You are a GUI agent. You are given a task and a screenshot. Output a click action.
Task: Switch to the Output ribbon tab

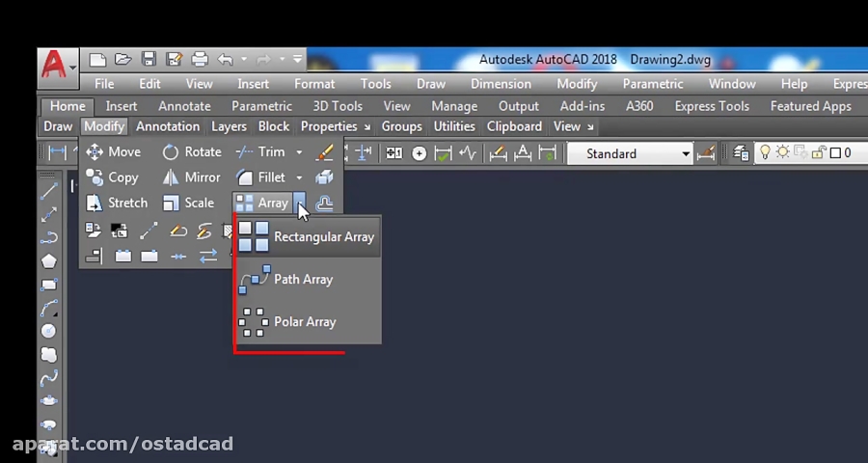coord(519,106)
